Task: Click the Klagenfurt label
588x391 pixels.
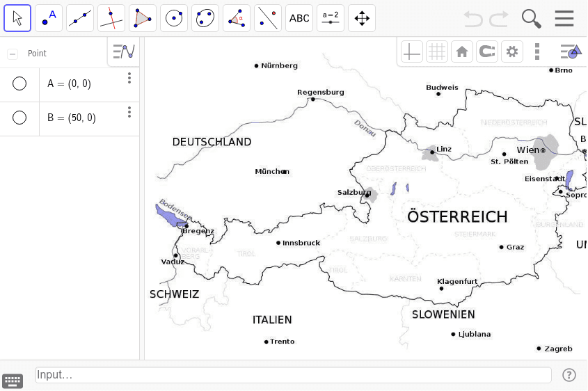Action: 457,282
